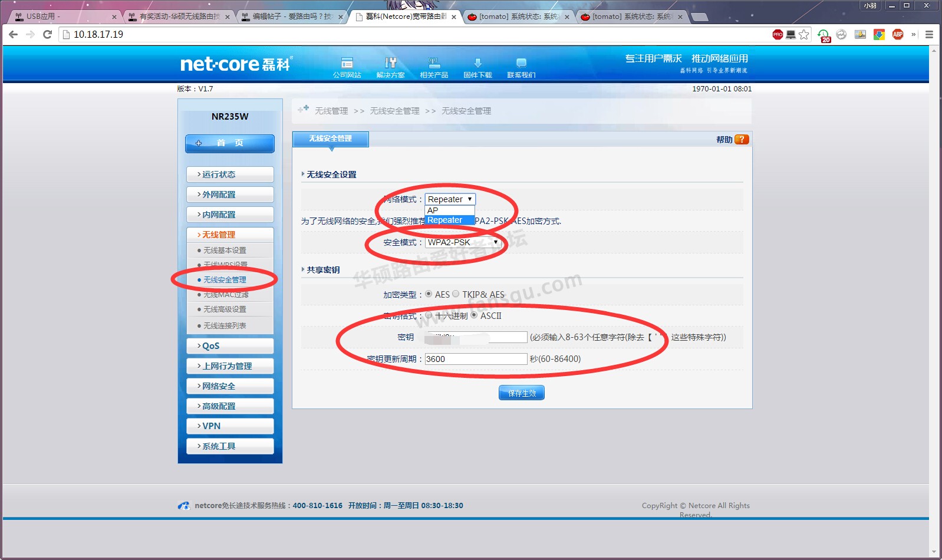The width and height of the screenshot is (942, 560).
Task: Click the 1970-01-01 08:01 timestamp
Action: 722,89
